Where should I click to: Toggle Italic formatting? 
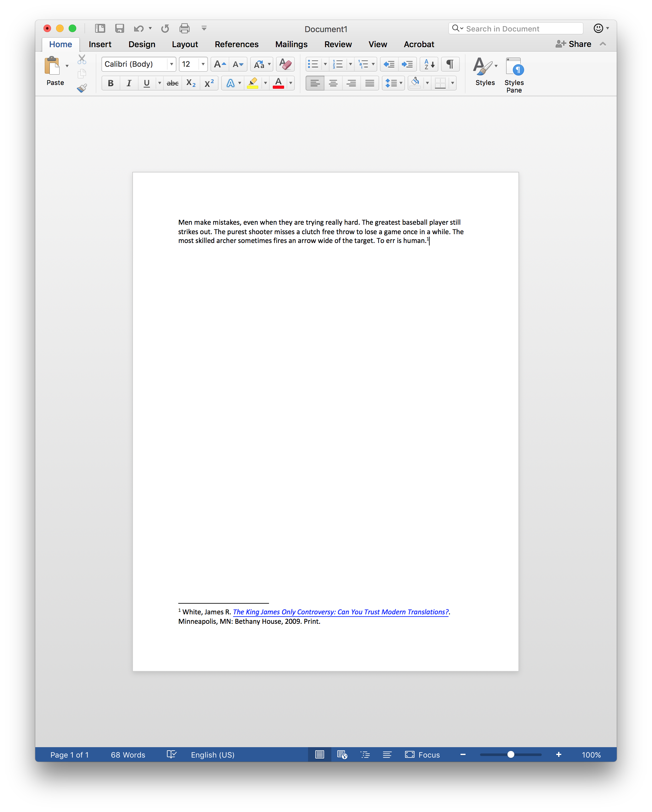(129, 83)
